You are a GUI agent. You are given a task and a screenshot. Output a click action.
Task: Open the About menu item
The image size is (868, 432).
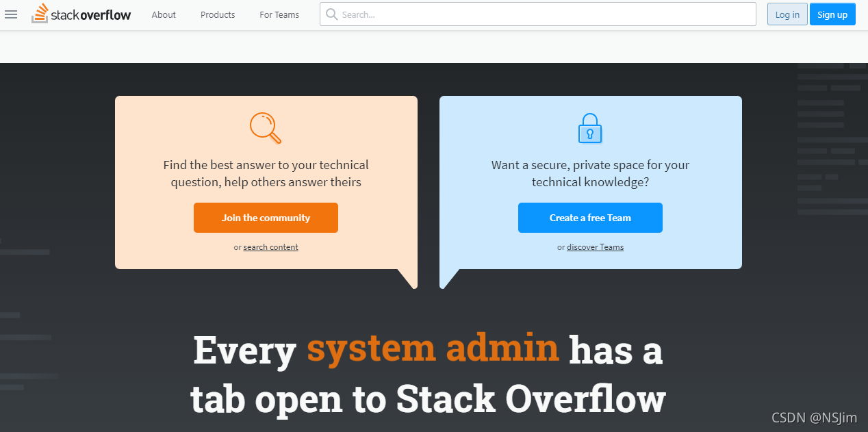[164, 14]
